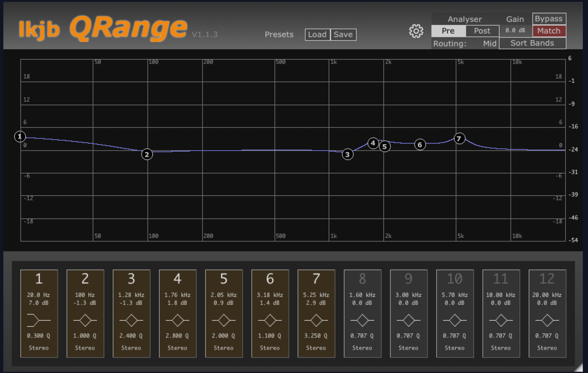Click band 1 gain value 7.0 dB
The height and width of the screenshot is (373, 588).
38,303
